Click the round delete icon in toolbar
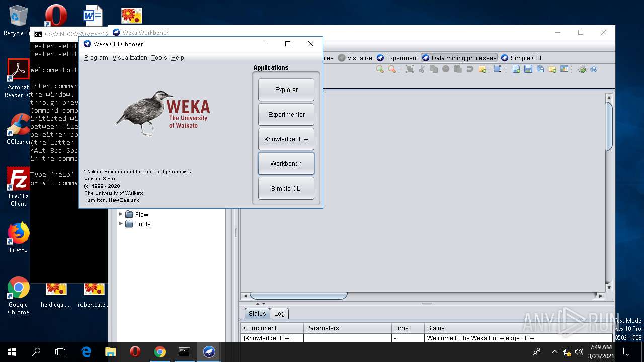Screen dimensions: 644x362 coord(446,69)
